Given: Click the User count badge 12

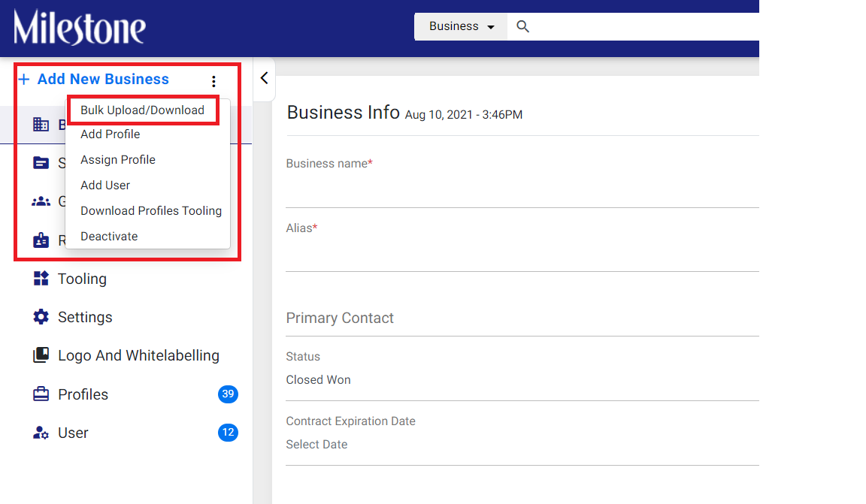Looking at the screenshot, I should point(228,432).
